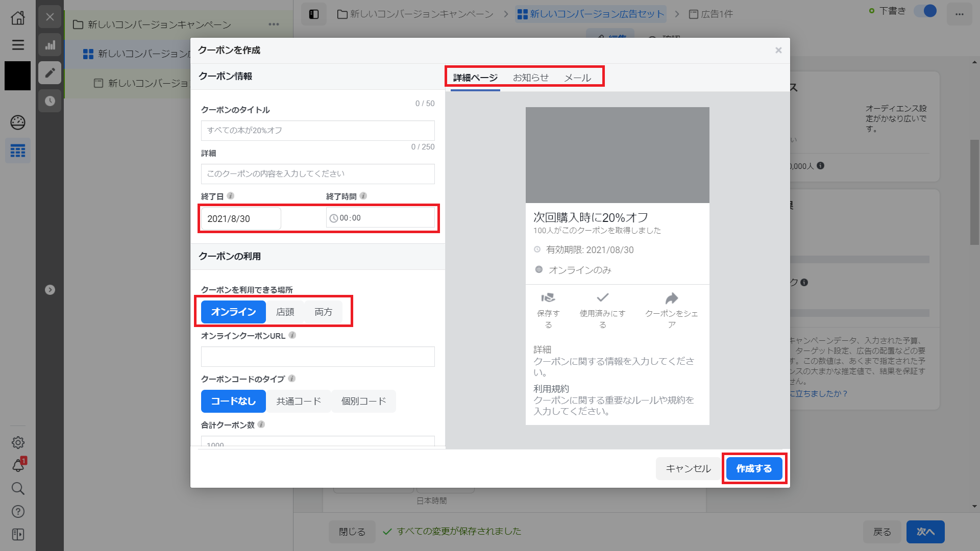The image size is (980, 551).
Task: Select 共通コード coupon code type
Action: (299, 401)
